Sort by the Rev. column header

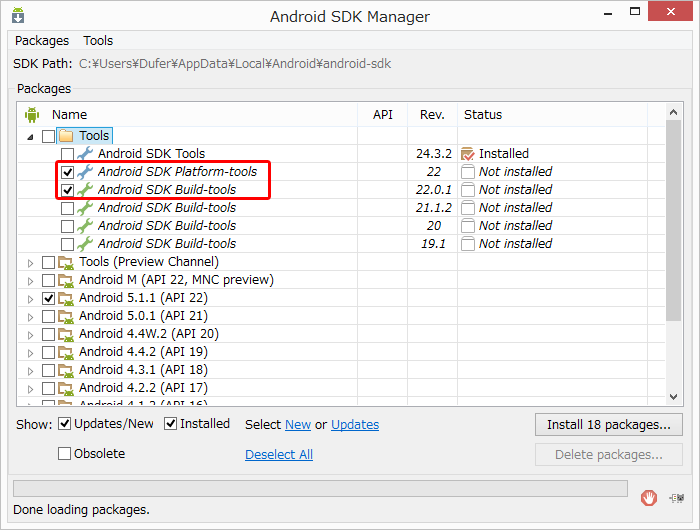(x=432, y=115)
